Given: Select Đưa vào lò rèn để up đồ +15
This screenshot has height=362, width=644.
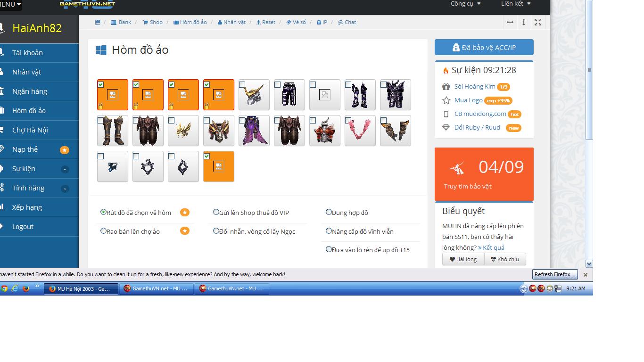Looking at the screenshot, I should click(329, 249).
